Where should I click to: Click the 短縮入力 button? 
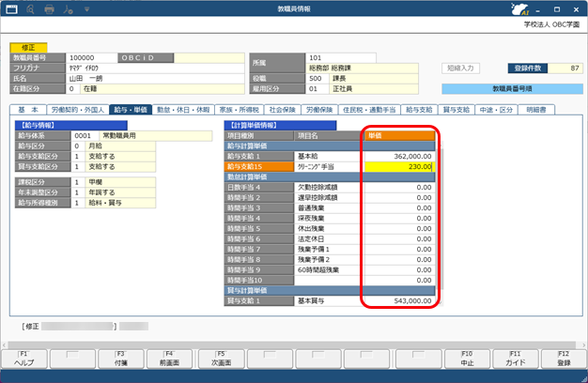click(460, 69)
